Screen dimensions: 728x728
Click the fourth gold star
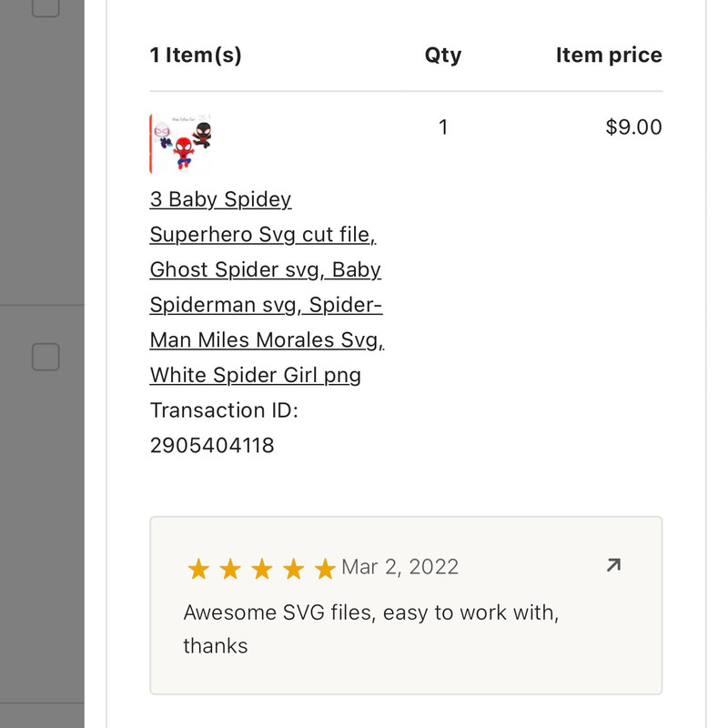click(x=292, y=569)
